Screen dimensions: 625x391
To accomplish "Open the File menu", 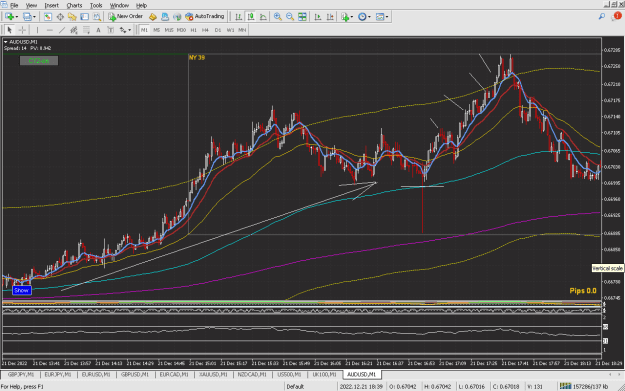I will click(14, 6).
